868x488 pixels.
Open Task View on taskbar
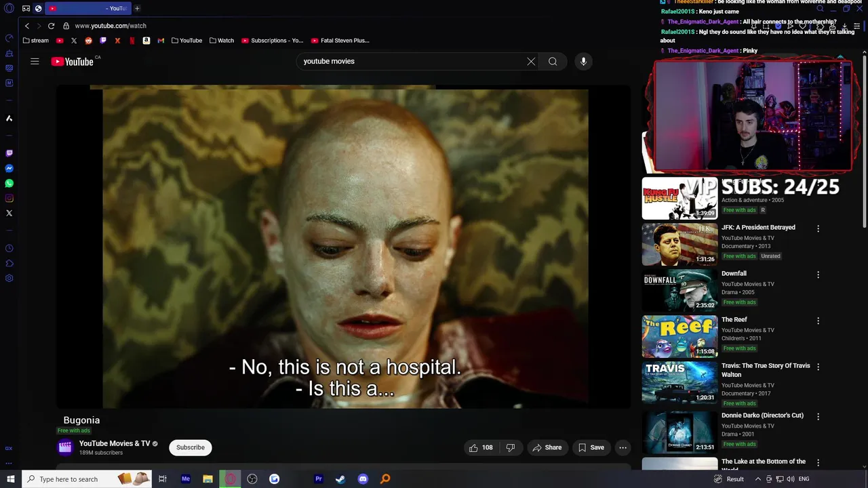pos(163,479)
